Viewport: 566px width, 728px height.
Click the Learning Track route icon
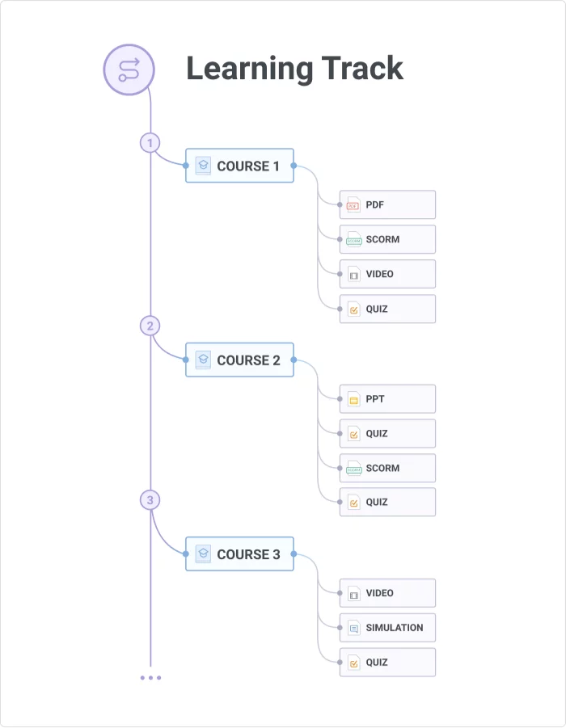tap(128, 69)
